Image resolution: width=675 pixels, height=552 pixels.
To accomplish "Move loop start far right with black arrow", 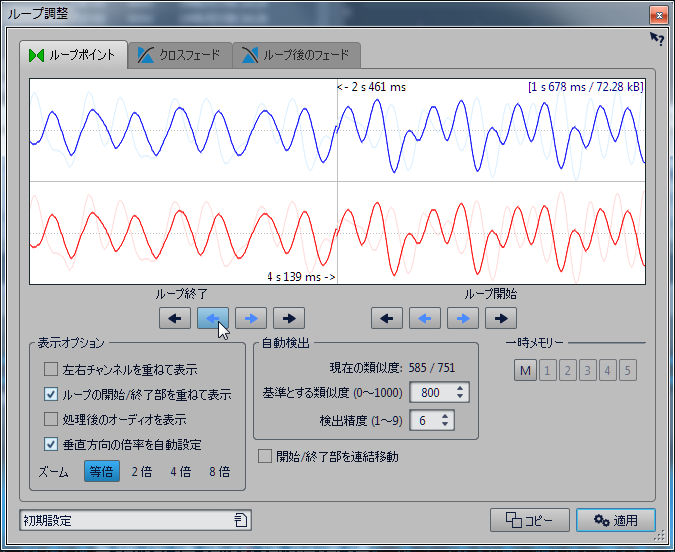I will [501, 318].
